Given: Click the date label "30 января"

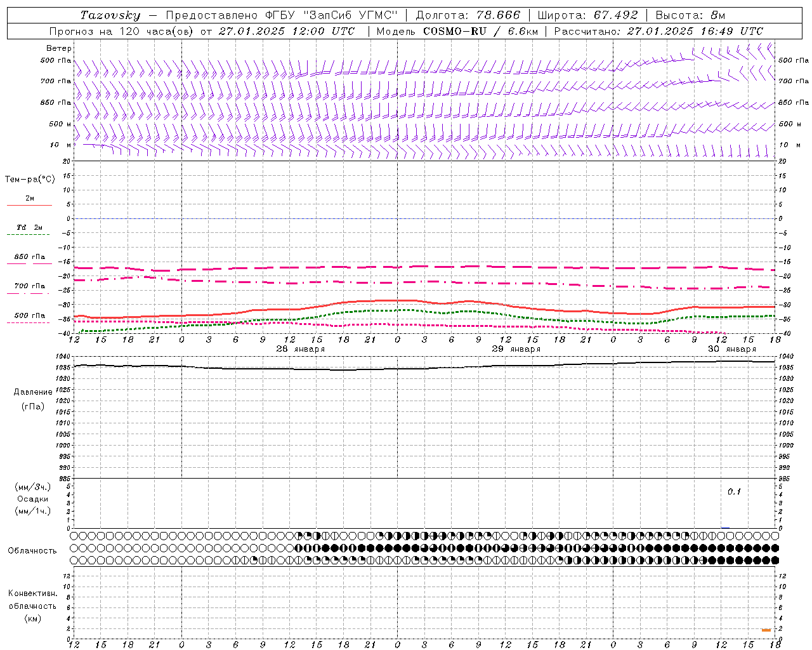Looking at the screenshot, I should coord(731,349).
